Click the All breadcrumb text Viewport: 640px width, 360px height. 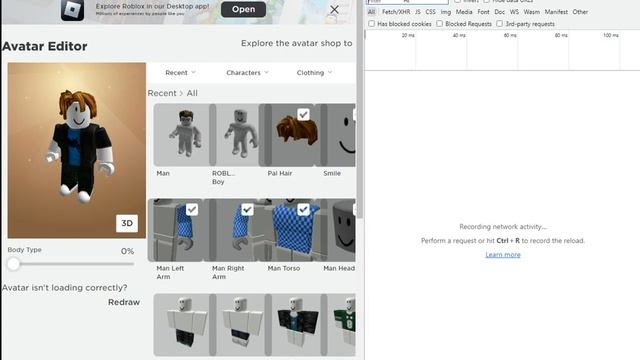point(192,93)
